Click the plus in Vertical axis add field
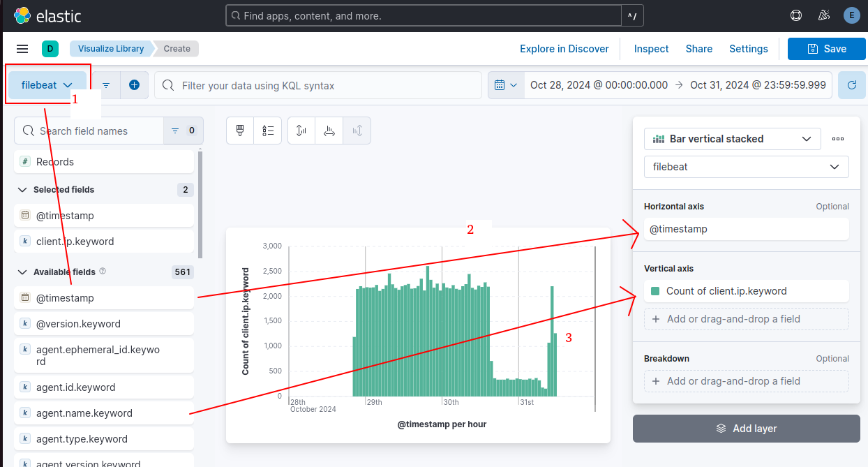 pos(655,319)
